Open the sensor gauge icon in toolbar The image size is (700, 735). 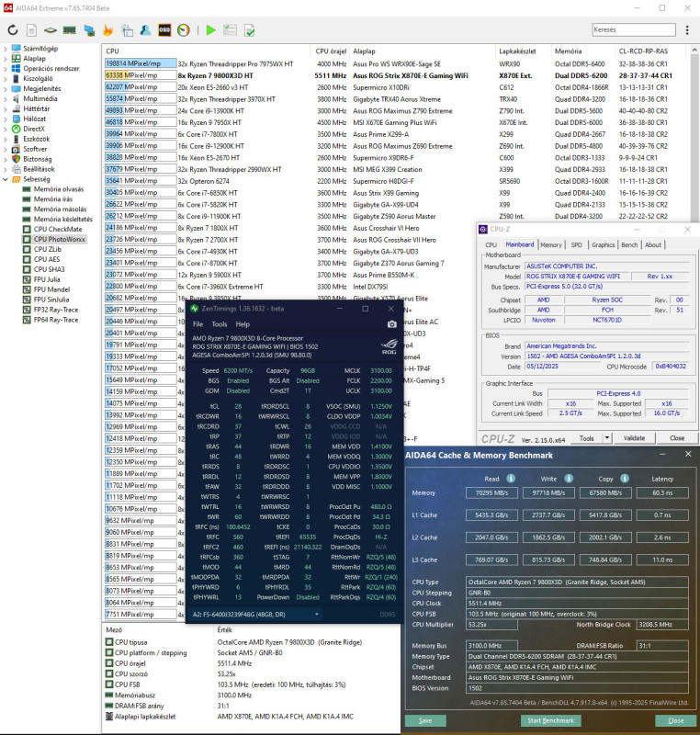[184, 30]
